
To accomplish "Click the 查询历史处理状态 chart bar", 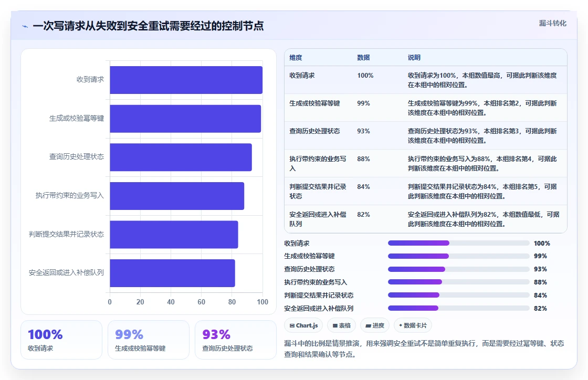I will [181, 157].
